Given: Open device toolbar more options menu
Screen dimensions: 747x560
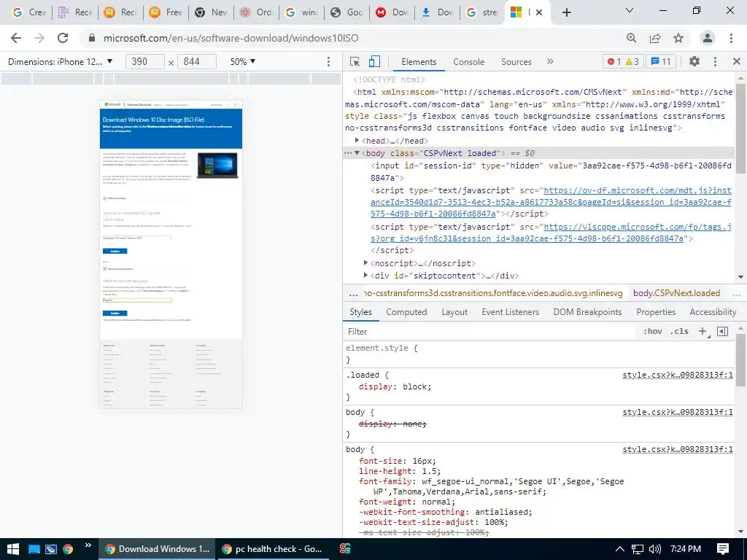Looking at the screenshot, I should click(328, 61).
